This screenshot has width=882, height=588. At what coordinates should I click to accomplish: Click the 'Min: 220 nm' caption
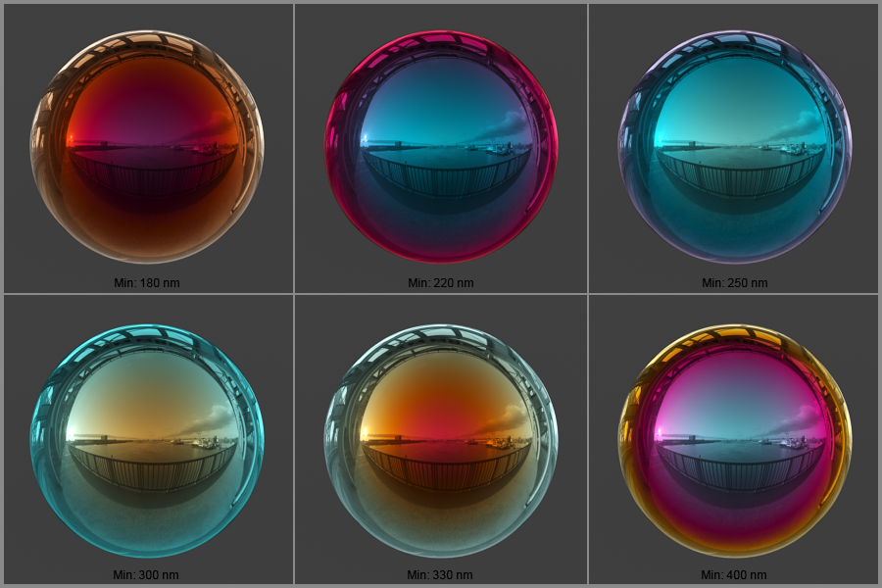(441, 282)
